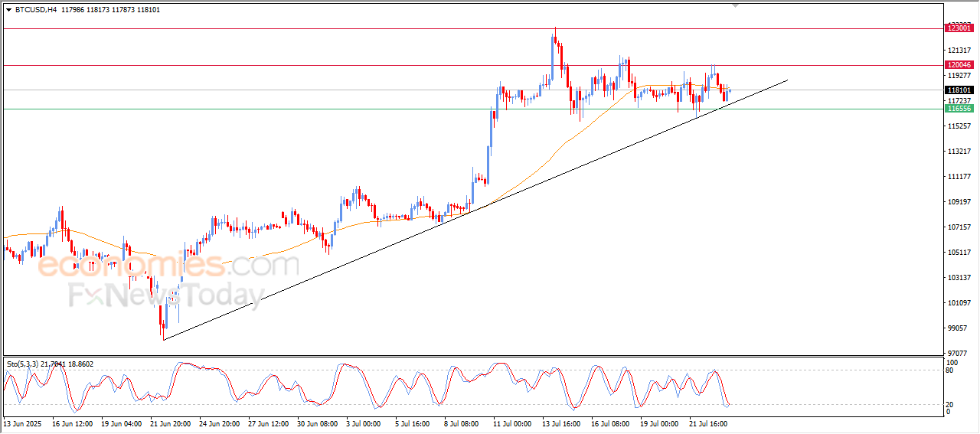Click the 13 Jul 16:00 time label
980x434 pixels.
(562, 423)
